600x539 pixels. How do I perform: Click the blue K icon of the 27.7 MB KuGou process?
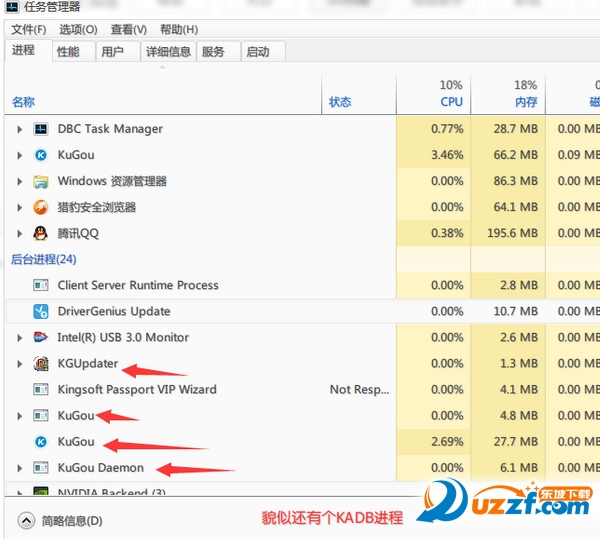click(41, 442)
